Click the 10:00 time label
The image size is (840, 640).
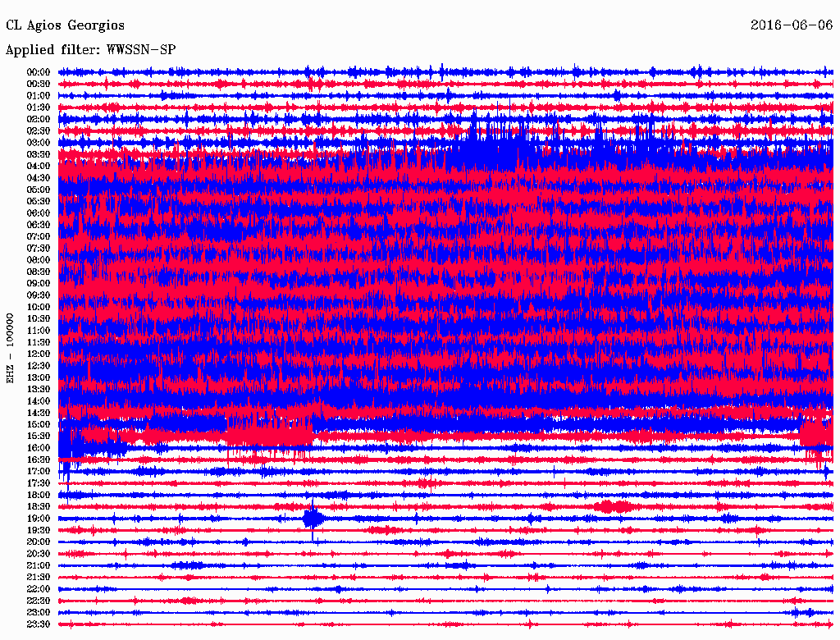pyautogui.click(x=39, y=307)
